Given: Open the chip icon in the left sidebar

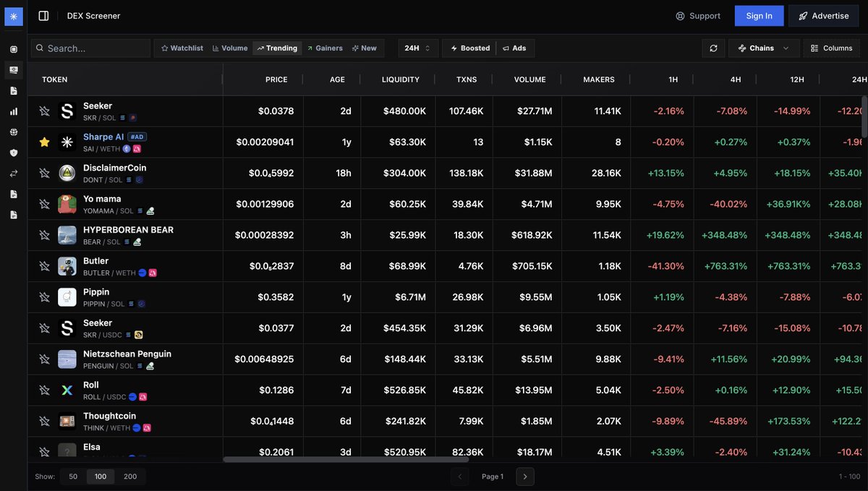Looking at the screenshot, I should [14, 49].
